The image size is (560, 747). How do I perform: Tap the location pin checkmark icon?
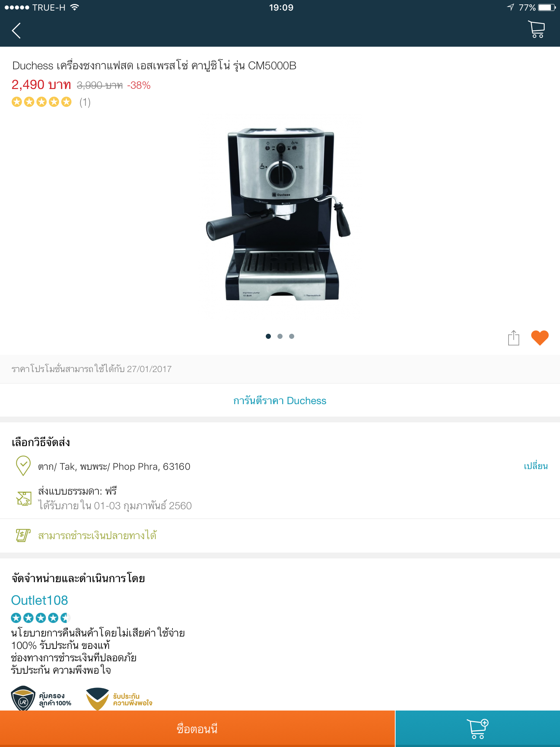[23, 466]
